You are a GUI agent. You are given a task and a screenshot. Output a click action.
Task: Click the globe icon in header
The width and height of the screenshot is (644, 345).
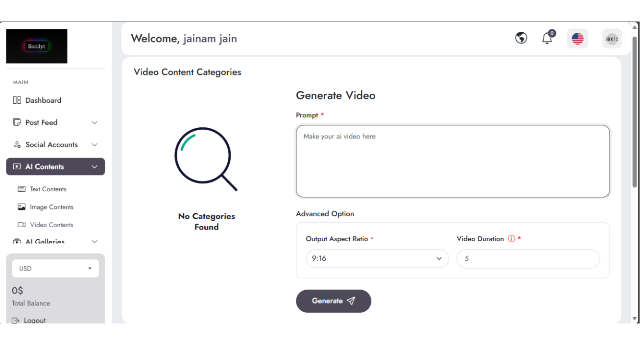click(x=521, y=38)
